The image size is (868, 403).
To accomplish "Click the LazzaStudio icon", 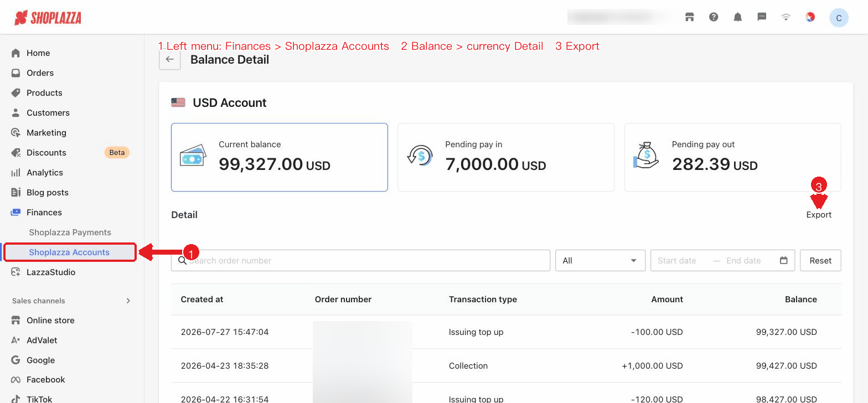I will [x=15, y=272].
